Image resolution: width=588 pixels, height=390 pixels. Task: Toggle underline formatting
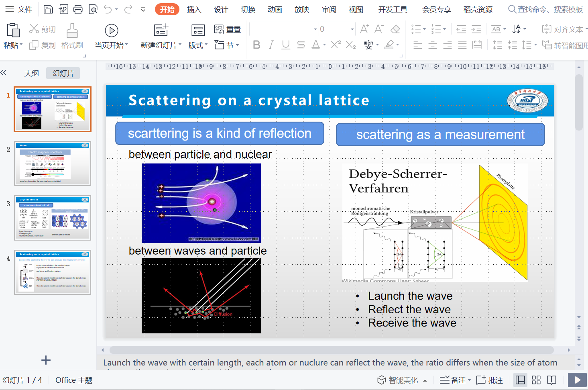tap(286, 45)
